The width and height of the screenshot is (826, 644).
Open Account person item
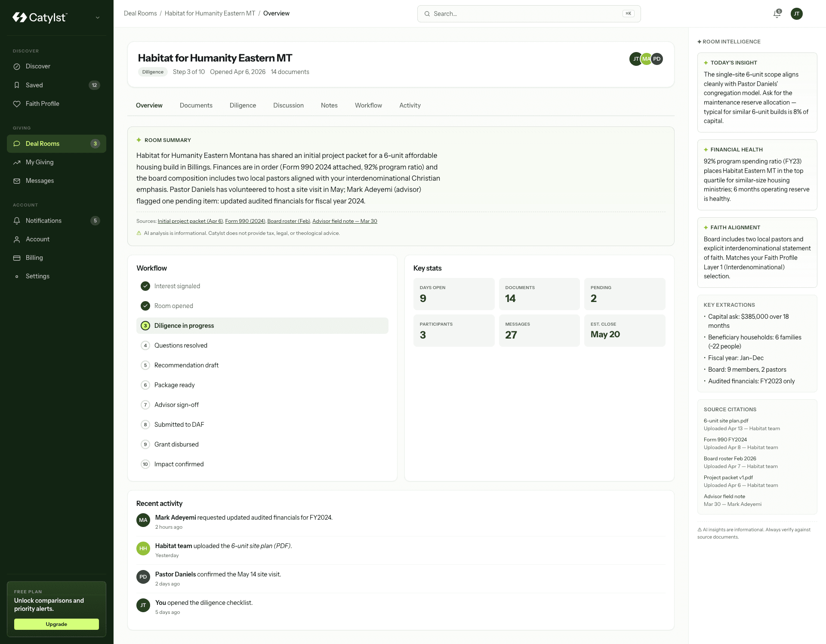[56, 239]
